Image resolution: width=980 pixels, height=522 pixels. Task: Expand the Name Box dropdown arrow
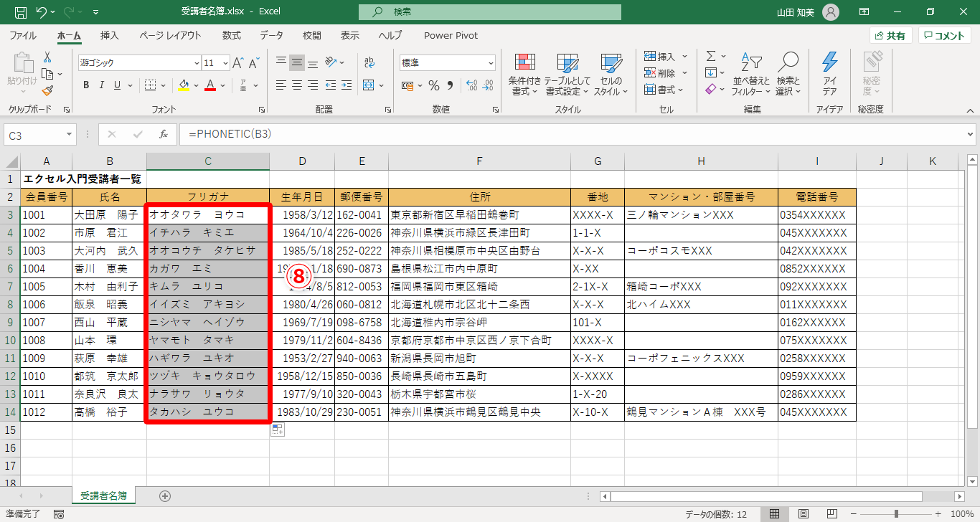tap(70, 134)
